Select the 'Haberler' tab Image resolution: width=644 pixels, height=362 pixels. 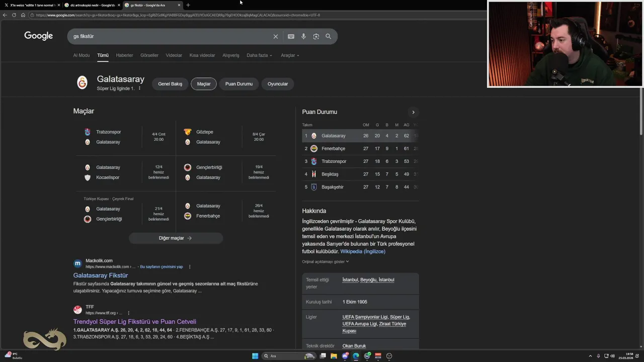point(124,55)
